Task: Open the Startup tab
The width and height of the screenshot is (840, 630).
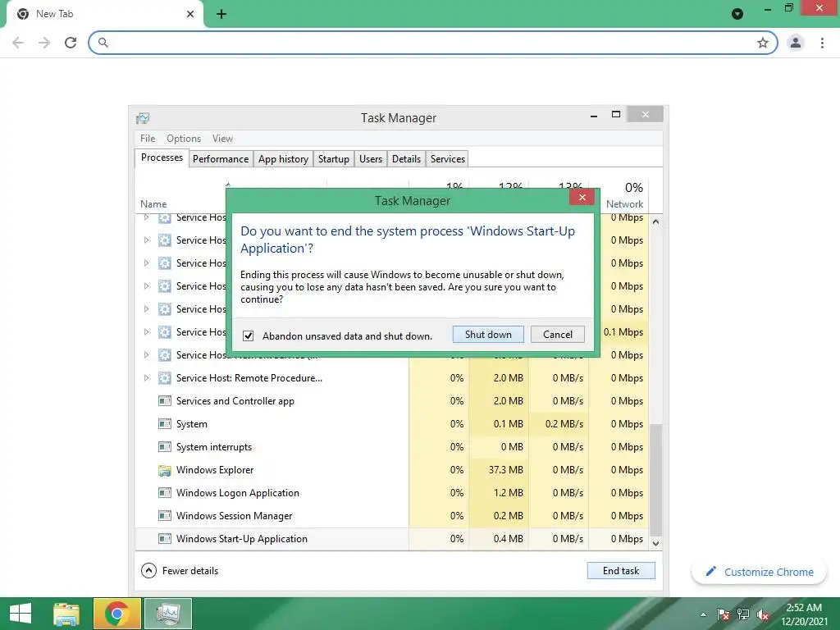Action: click(334, 159)
